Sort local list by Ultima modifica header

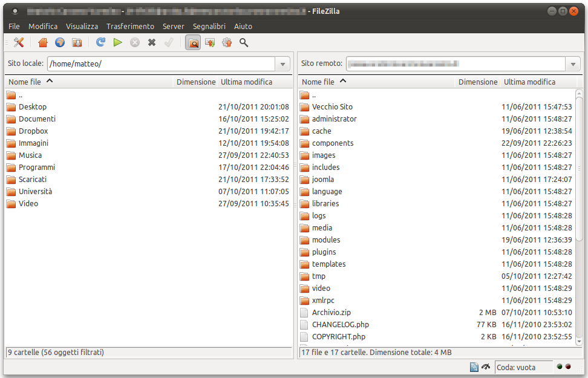[255, 82]
